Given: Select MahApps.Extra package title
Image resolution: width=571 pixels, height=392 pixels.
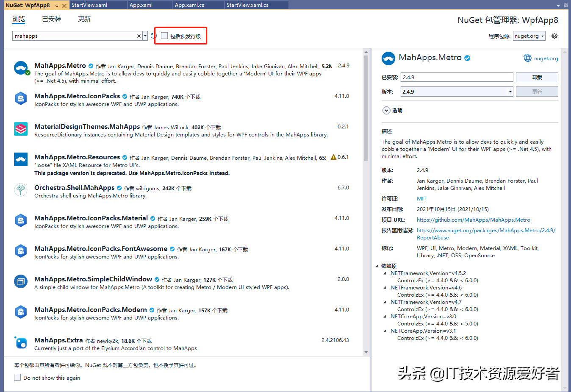Looking at the screenshot, I should point(58,340).
